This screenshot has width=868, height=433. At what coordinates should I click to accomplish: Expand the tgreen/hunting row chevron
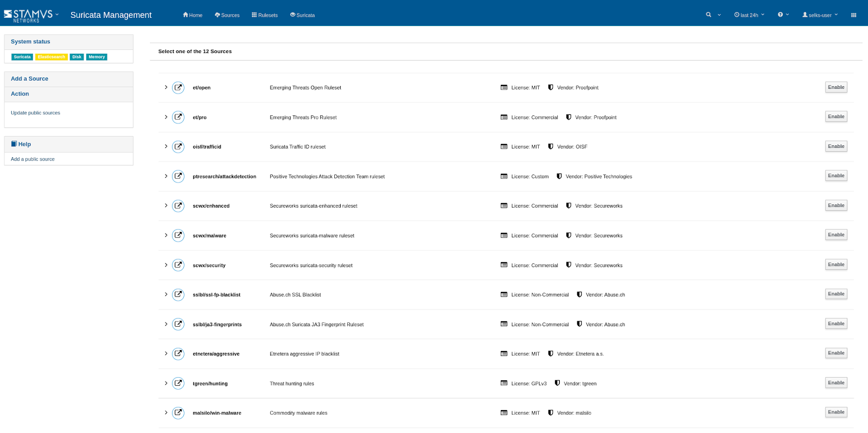(x=166, y=383)
